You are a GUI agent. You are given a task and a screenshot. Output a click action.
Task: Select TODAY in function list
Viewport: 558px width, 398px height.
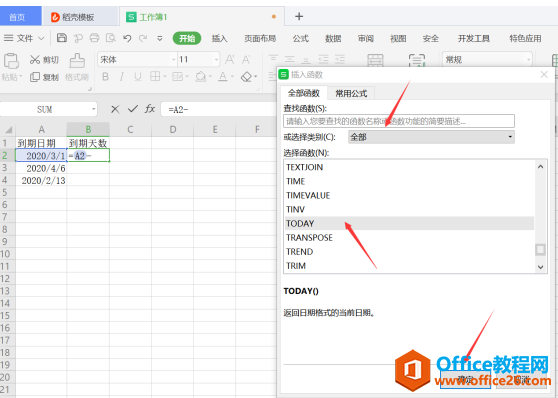(x=409, y=224)
